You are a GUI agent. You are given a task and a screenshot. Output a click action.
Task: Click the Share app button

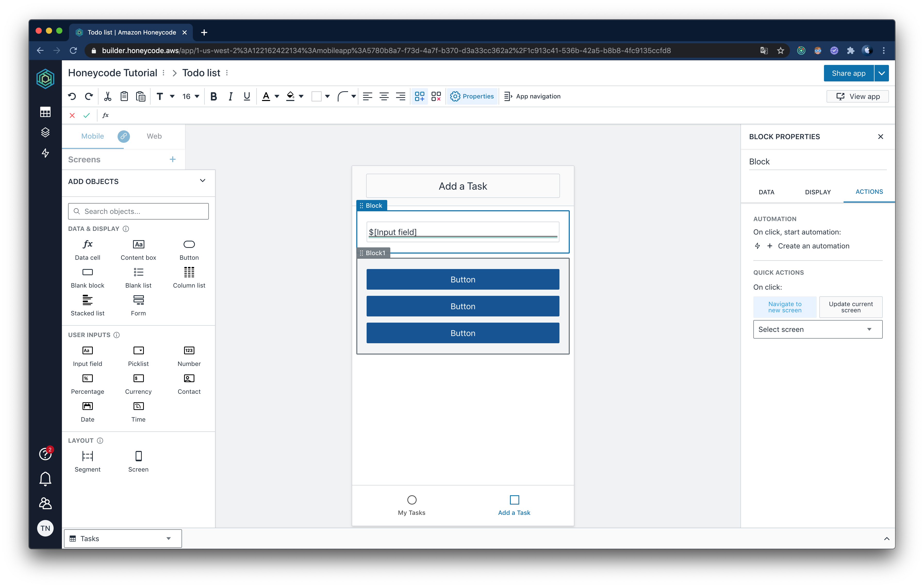848,73
